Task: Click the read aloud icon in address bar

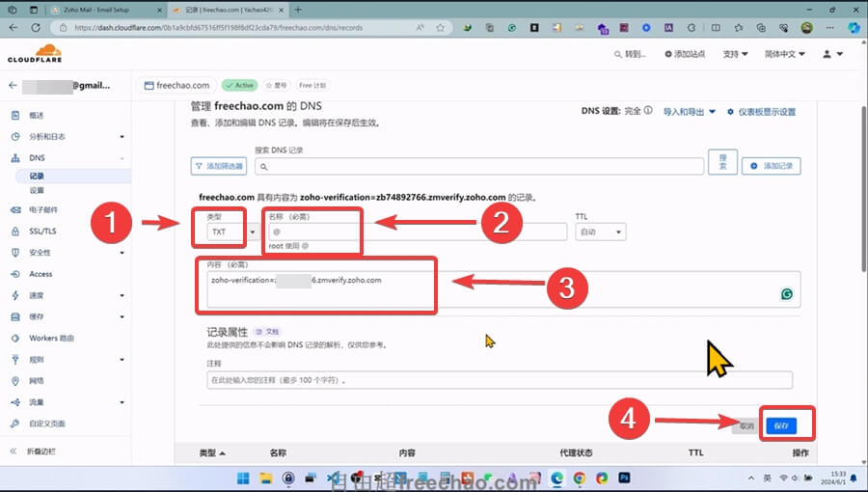Action: [x=420, y=28]
